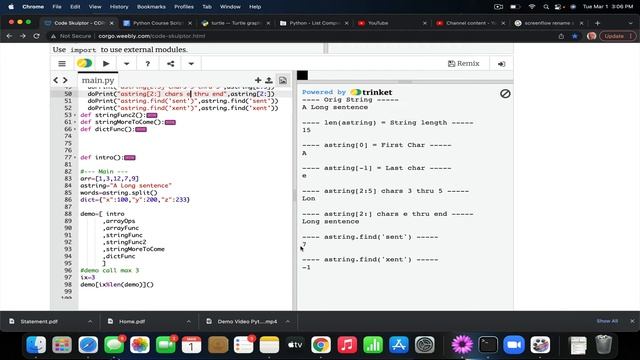Switch to YouTube tab
This screenshot has height=360, width=640.
pos(392,23)
